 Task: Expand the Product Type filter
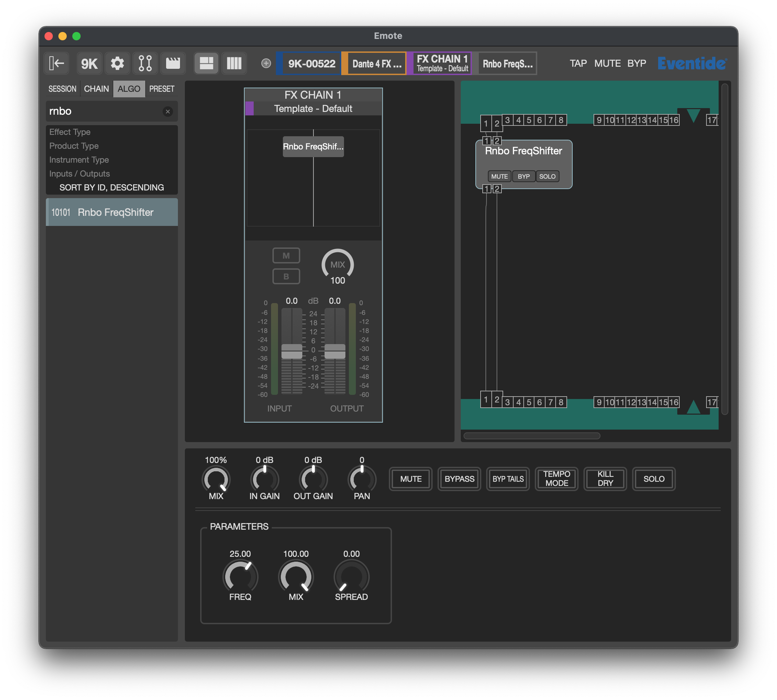pyautogui.click(x=112, y=146)
